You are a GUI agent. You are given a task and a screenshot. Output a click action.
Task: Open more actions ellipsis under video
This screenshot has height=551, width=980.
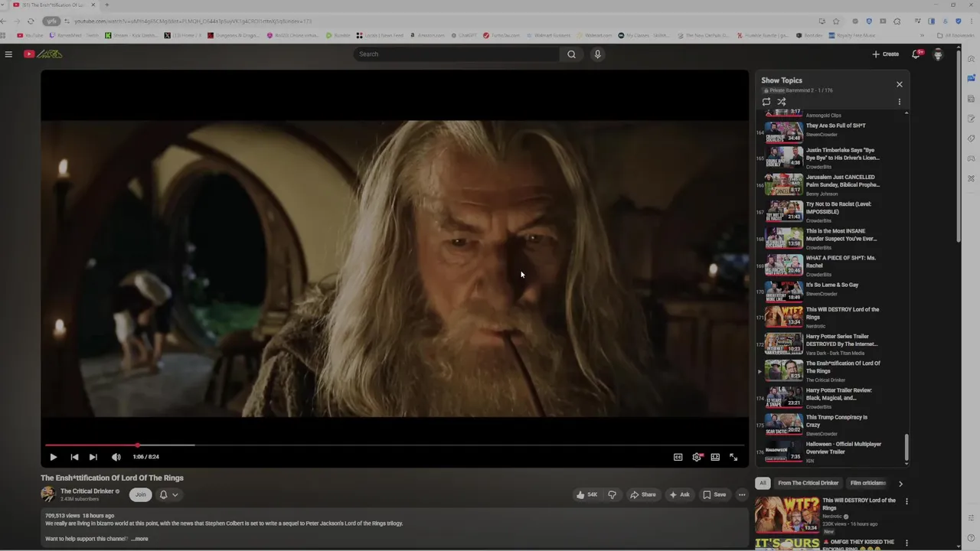(x=741, y=494)
